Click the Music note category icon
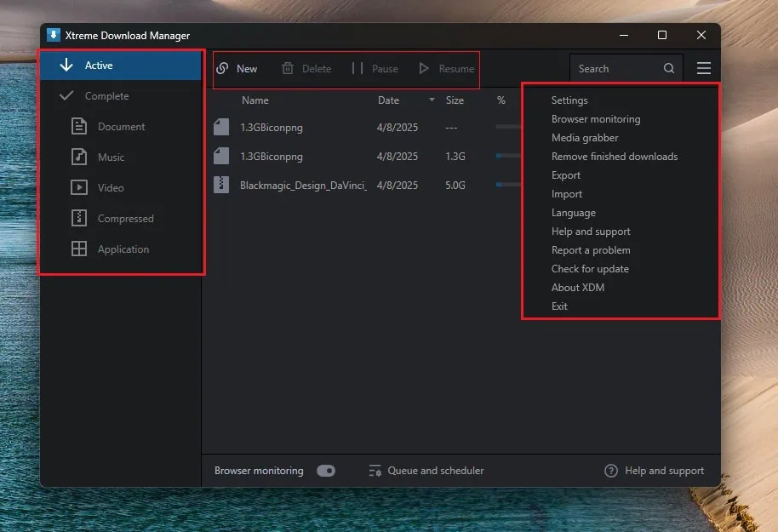The image size is (778, 532). point(79,157)
